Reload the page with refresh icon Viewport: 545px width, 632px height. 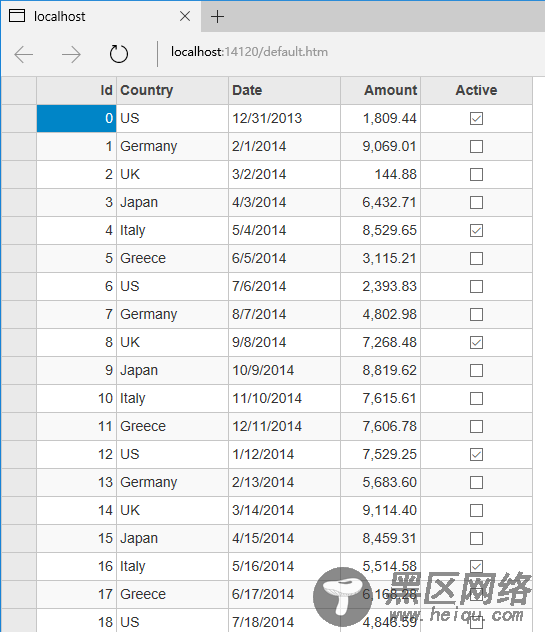[119, 54]
